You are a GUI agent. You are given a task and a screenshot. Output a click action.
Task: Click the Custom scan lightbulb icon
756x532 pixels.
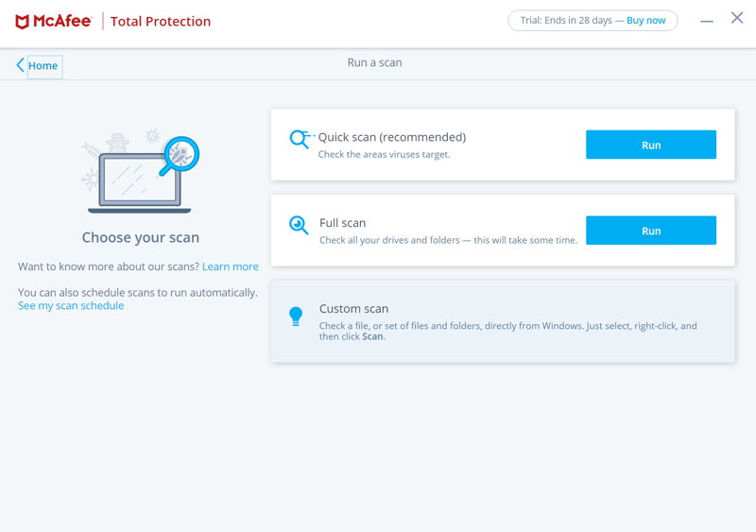click(296, 317)
